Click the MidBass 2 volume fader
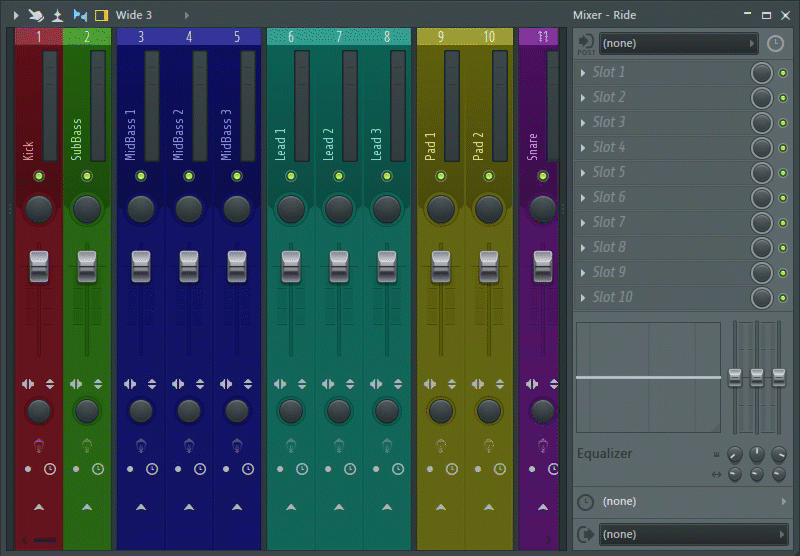This screenshot has height=556, width=800. pos(189,266)
